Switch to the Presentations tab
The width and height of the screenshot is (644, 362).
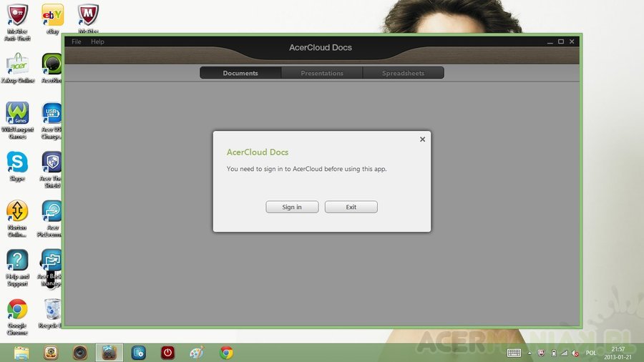[322, 73]
